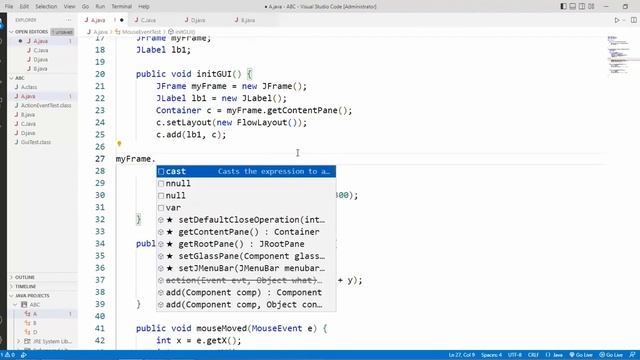The height and width of the screenshot is (360, 640).
Task: Toggle primary side bar layout icon
Action: pos(563,7)
